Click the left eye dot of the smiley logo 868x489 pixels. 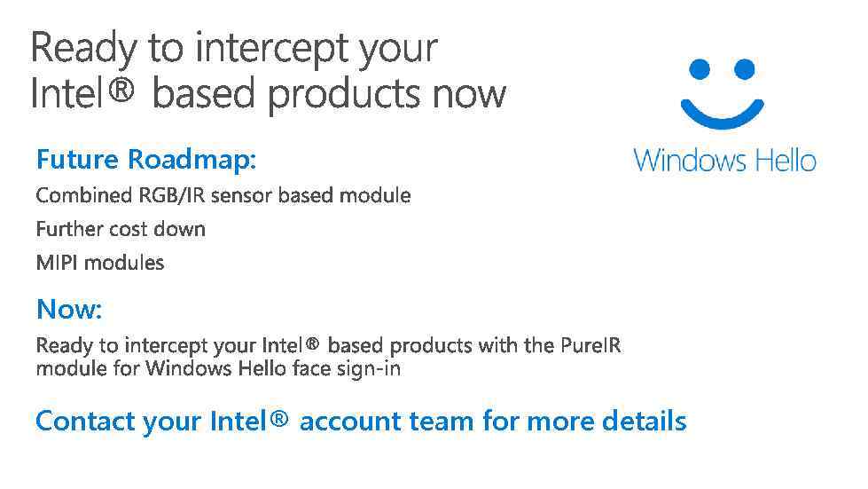pos(700,70)
